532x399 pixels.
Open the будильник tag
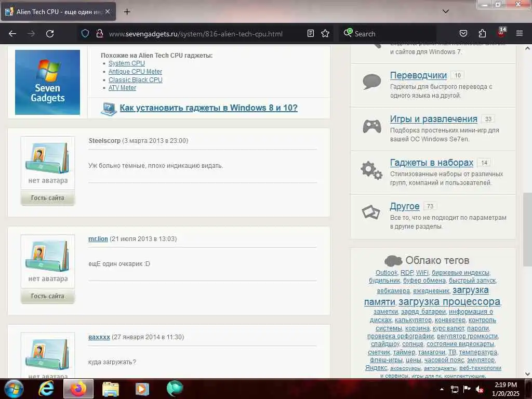click(x=384, y=281)
